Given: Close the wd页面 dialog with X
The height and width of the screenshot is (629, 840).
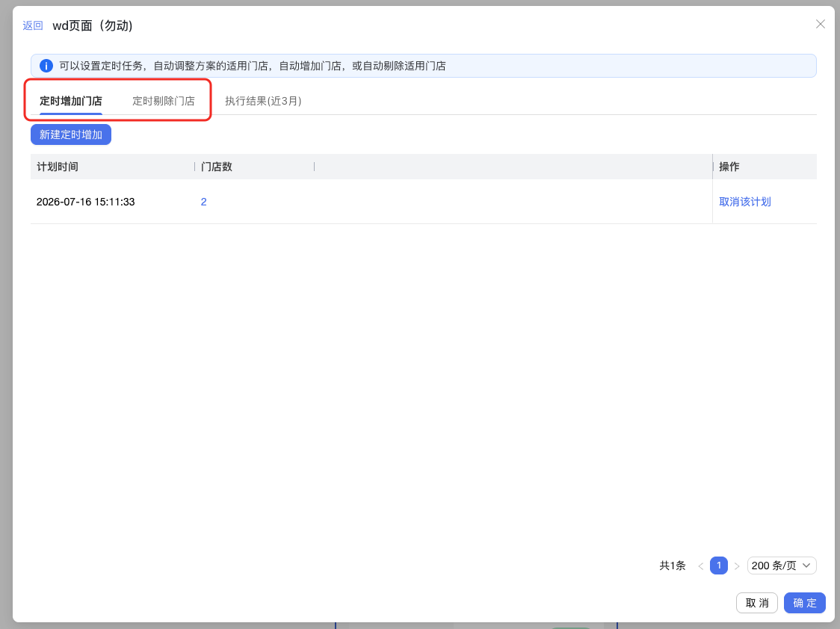Looking at the screenshot, I should (820, 24).
